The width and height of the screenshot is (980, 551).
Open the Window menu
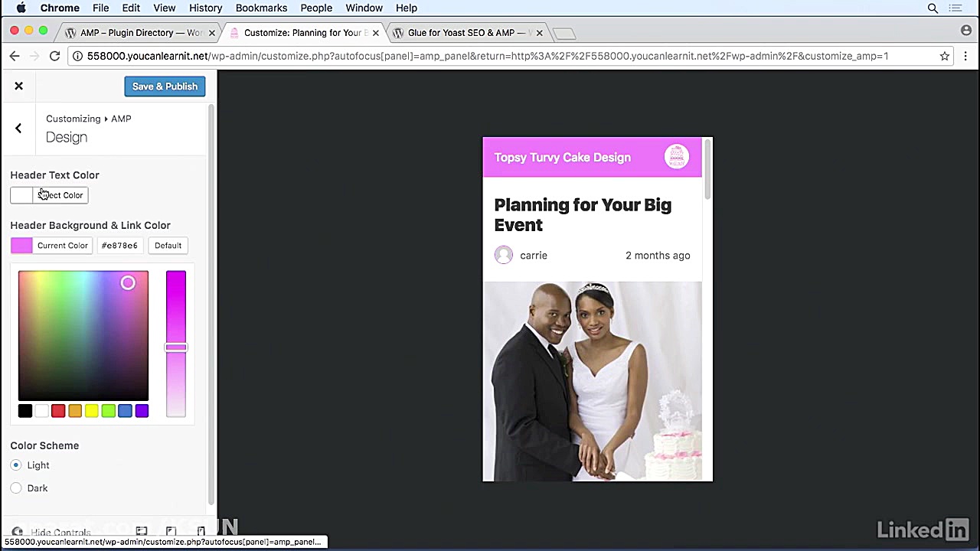(364, 8)
